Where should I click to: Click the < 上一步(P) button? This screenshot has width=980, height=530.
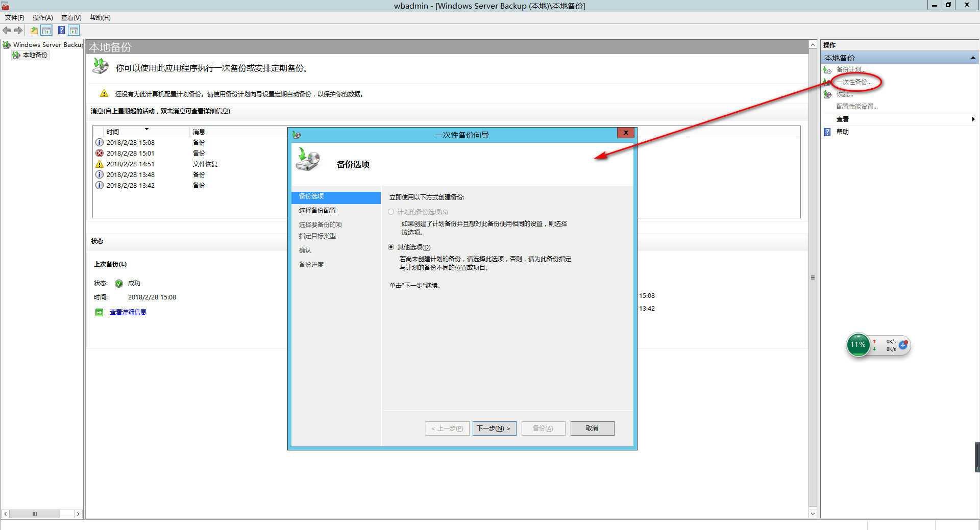coord(448,428)
